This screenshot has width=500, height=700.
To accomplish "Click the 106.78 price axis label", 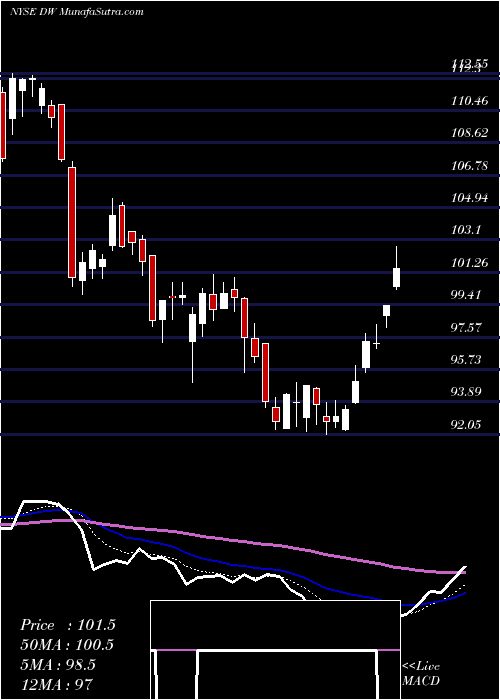I will pyautogui.click(x=469, y=166).
